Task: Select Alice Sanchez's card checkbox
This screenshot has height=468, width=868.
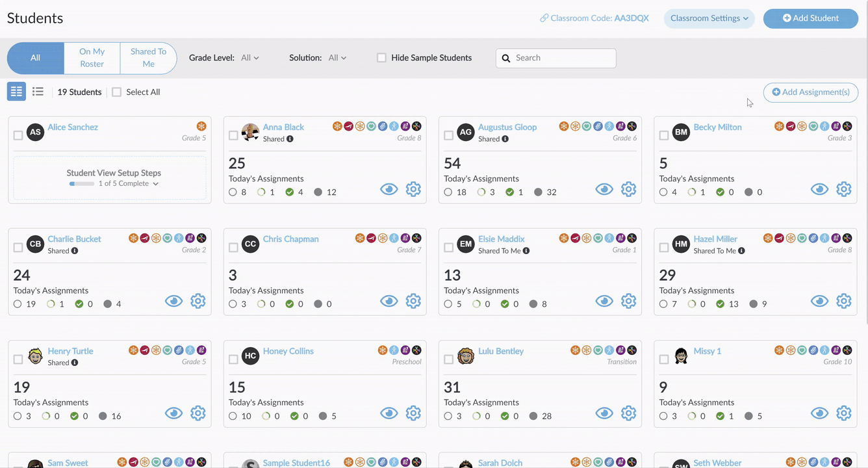Action: coord(18,135)
